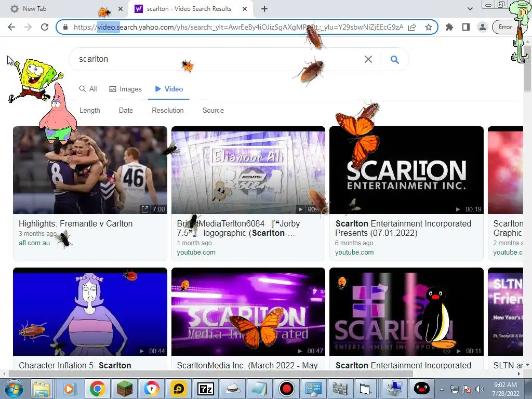Open the Date filter dropdown
The image size is (532, 399).
click(126, 110)
